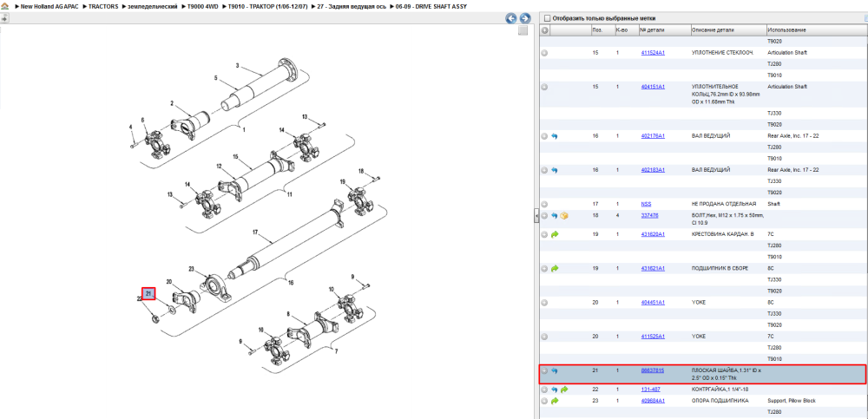
Task: Go to the next diagram with the forward arrow
Action: point(525,18)
